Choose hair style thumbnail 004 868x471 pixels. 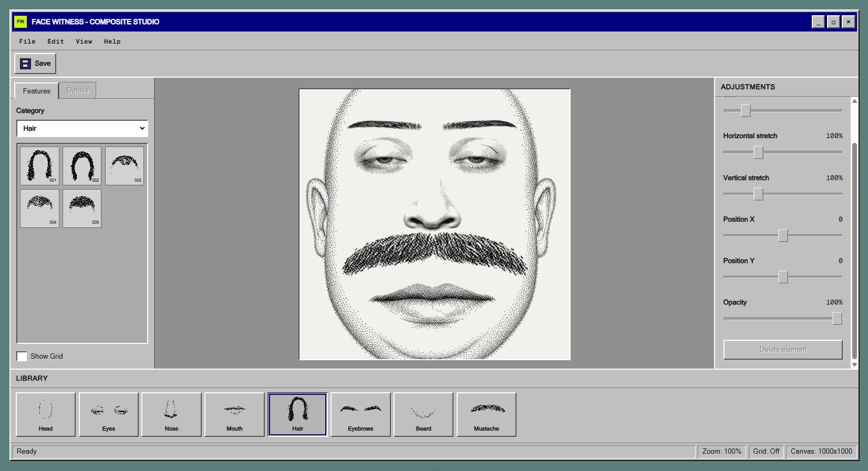coord(40,208)
